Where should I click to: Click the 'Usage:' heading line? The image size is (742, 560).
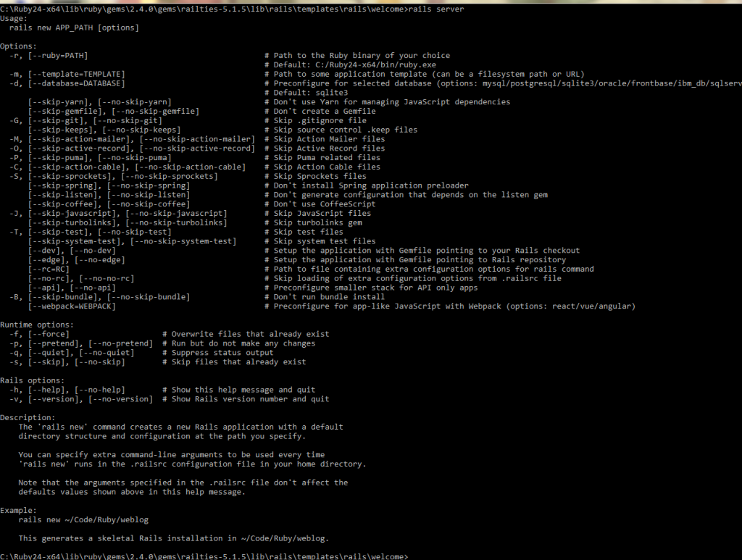14,18
